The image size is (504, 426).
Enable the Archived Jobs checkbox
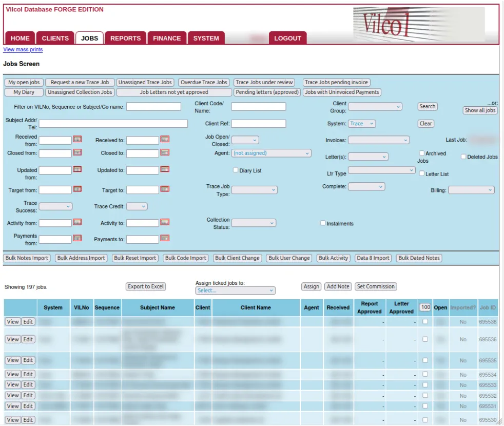click(x=421, y=153)
